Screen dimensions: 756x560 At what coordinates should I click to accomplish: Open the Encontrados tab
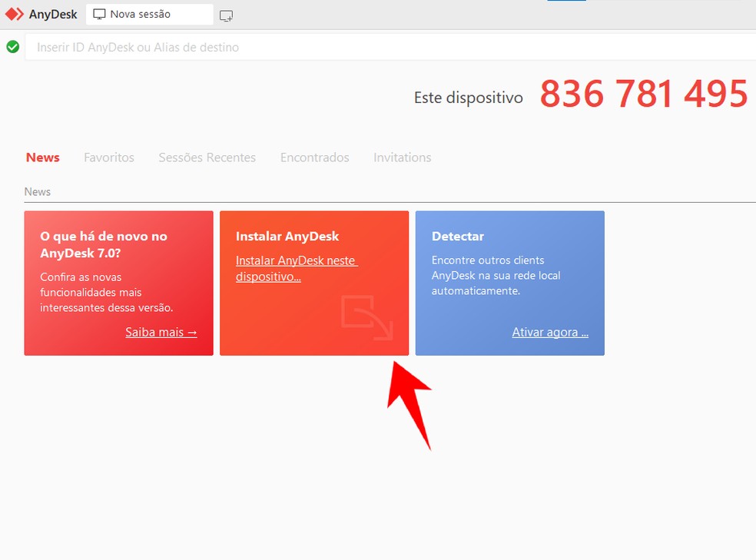click(x=314, y=157)
